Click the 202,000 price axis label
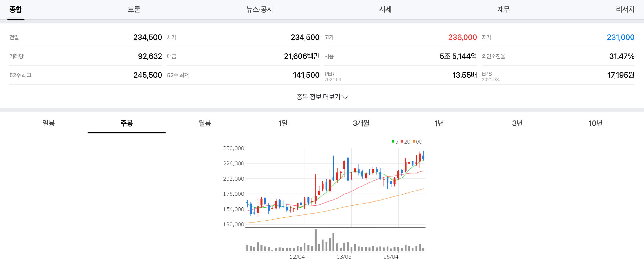The image size is (644, 263). (234, 179)
